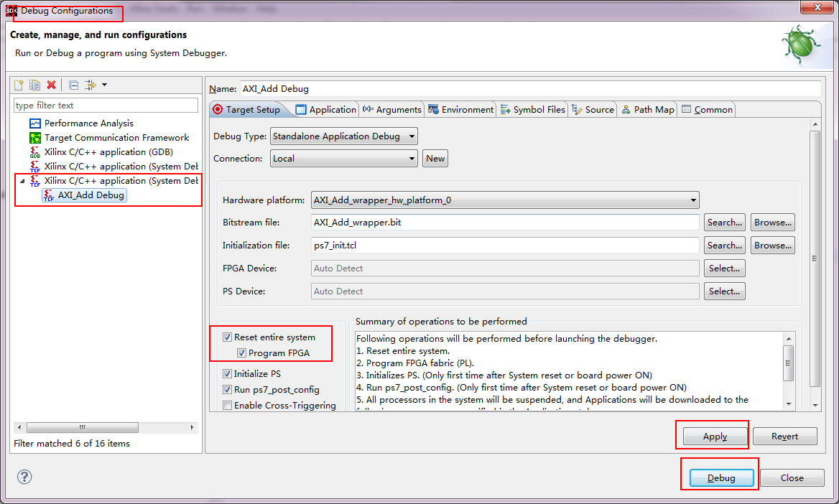Click the filter launch configurations icon
839x504 pixels.
(91, 85)
